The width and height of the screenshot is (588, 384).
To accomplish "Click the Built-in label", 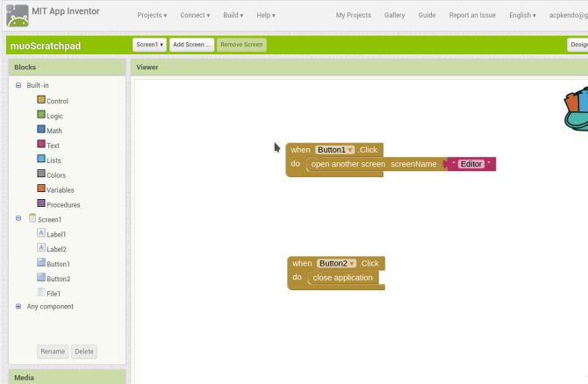I will point(38,85).
